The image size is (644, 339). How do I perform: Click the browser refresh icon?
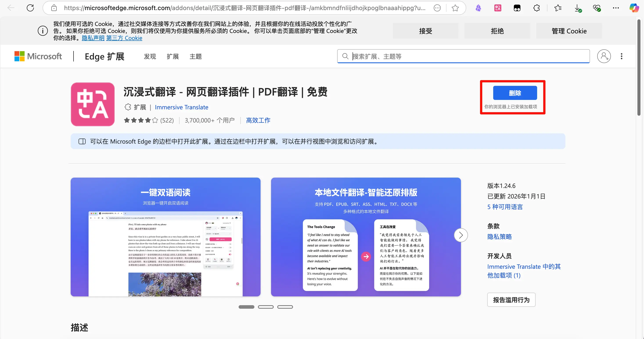click(x=30, y=8)
